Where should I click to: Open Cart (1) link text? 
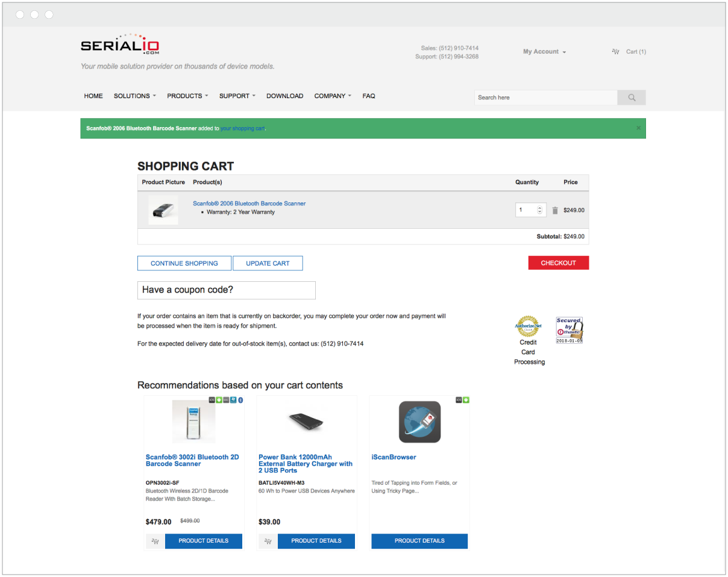[x=636, y=52]
